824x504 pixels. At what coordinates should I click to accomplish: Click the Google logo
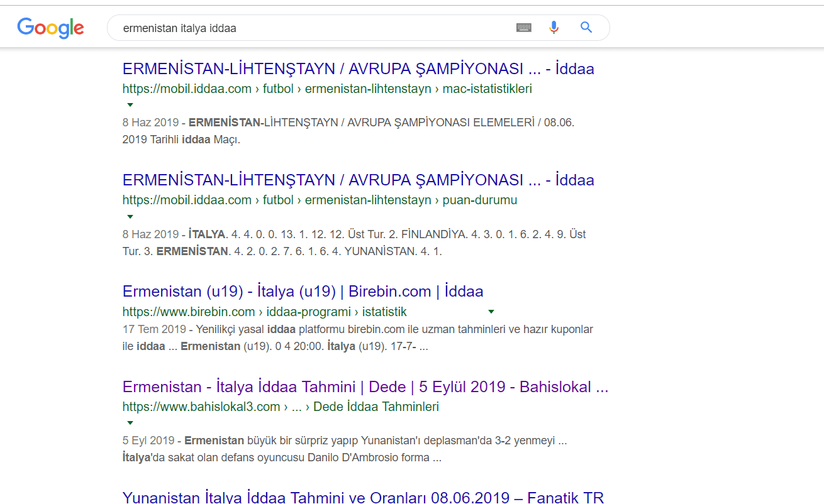[50, 28]
